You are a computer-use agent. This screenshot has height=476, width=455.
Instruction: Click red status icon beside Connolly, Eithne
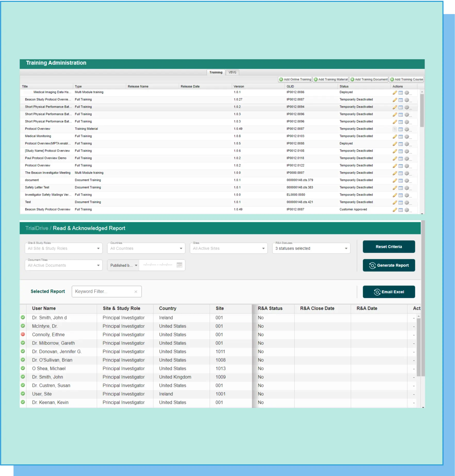pos(23,334)
